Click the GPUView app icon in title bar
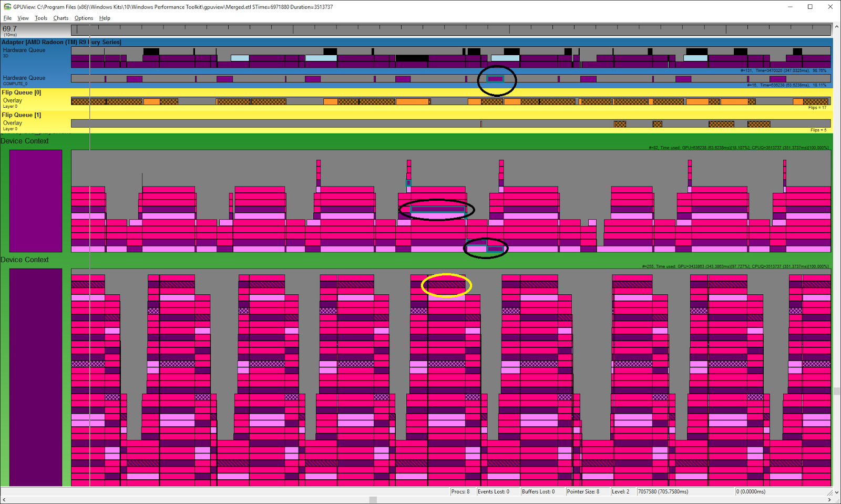 pos(7,7)
